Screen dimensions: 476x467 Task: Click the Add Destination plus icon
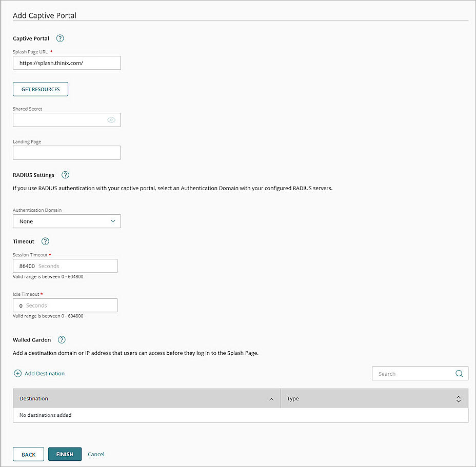click(x=17, y=373)
